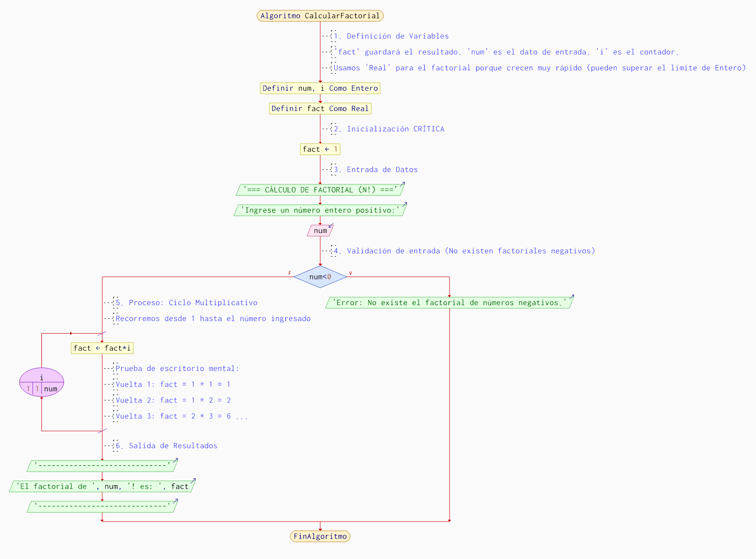
Task: Click the 'fact ← 1' assignment block
Action: point(320,149)
